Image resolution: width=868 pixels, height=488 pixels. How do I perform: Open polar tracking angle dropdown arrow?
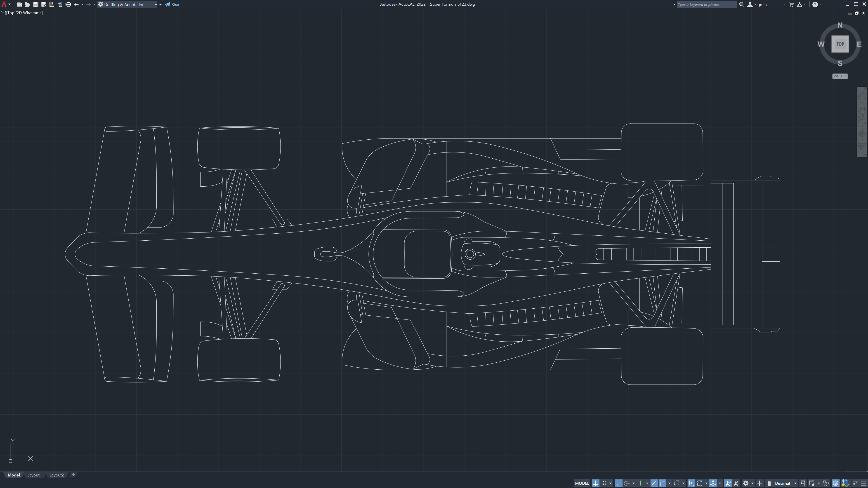pos(633,483)
